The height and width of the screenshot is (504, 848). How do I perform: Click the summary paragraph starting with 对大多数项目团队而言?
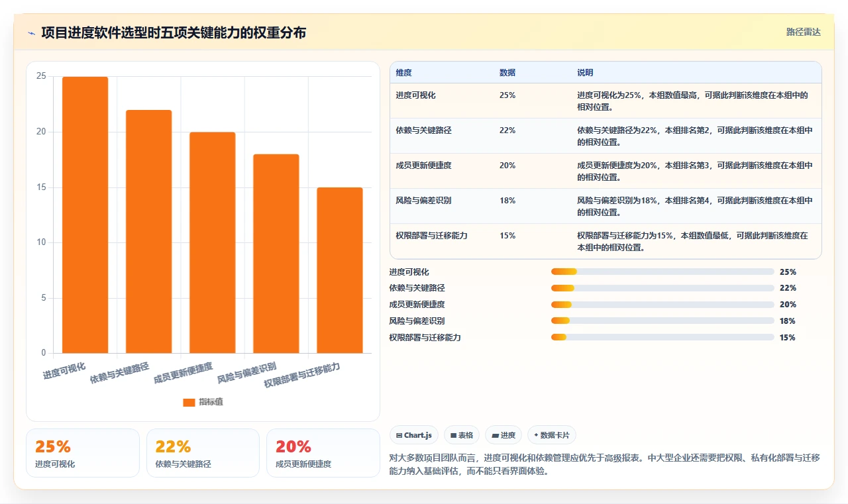pos(605,465)
